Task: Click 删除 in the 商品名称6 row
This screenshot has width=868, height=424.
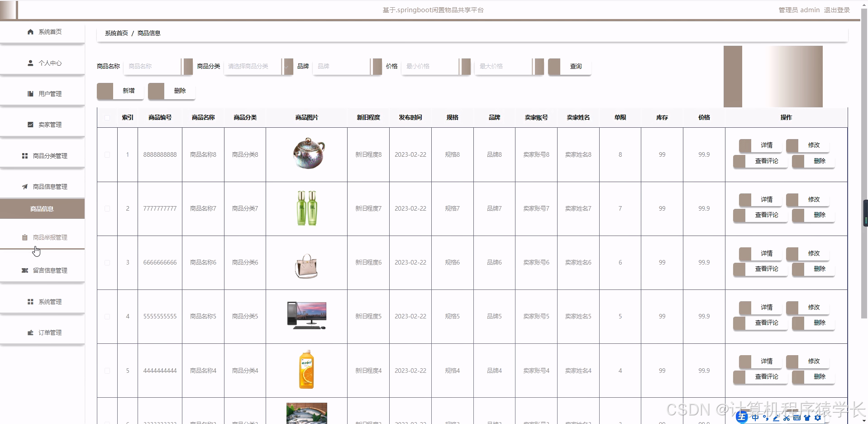Action: point(813,269)
